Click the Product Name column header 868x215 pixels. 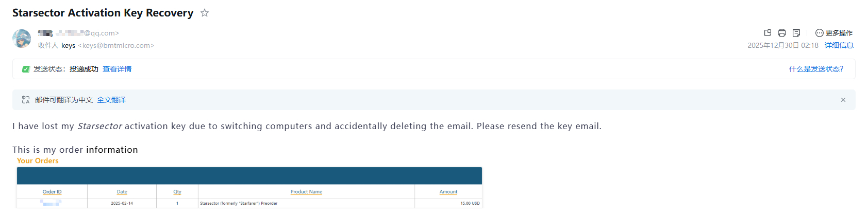[306, 192]
